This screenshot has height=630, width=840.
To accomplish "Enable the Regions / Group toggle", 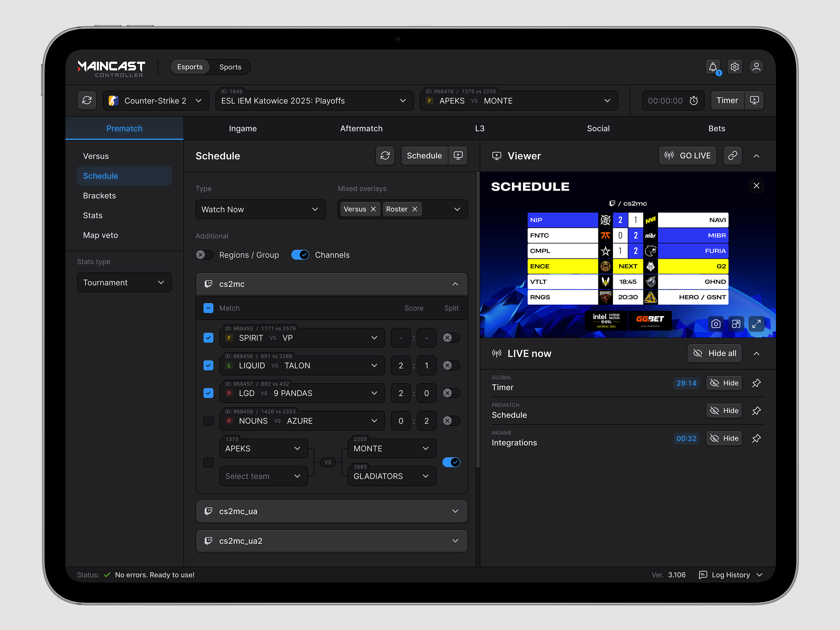I will (204, 255).
